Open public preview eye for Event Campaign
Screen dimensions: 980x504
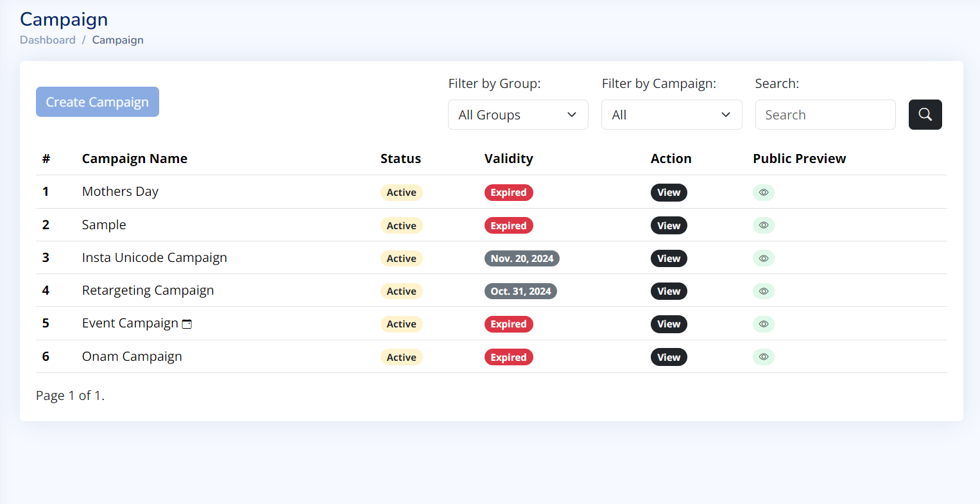[x=763, y=324]
